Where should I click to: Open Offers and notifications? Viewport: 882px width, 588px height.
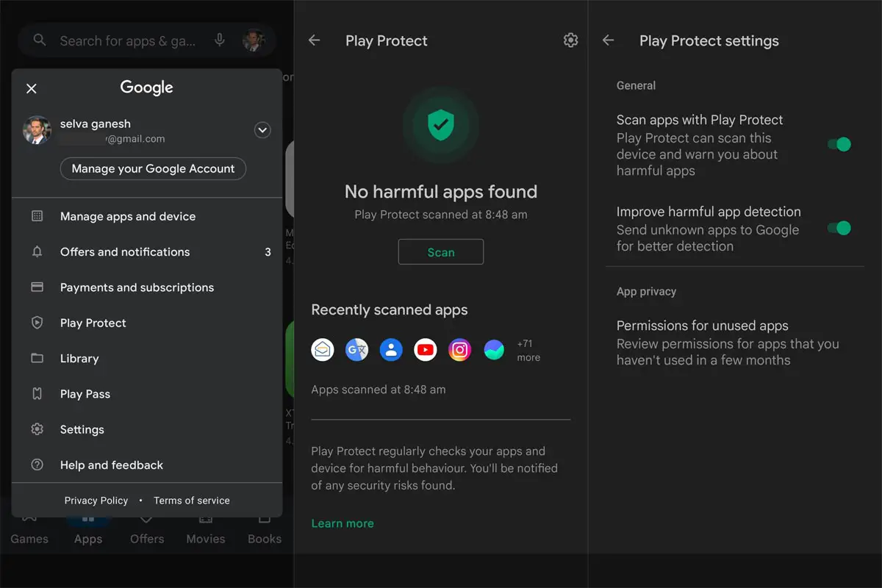tap(147, 251)
